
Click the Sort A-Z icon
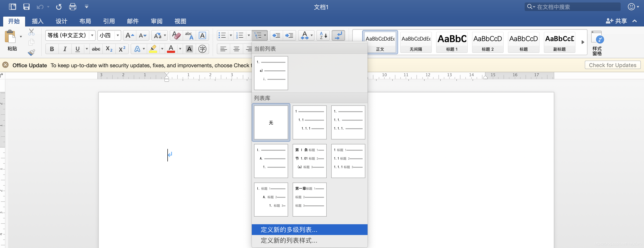(323, 35)
